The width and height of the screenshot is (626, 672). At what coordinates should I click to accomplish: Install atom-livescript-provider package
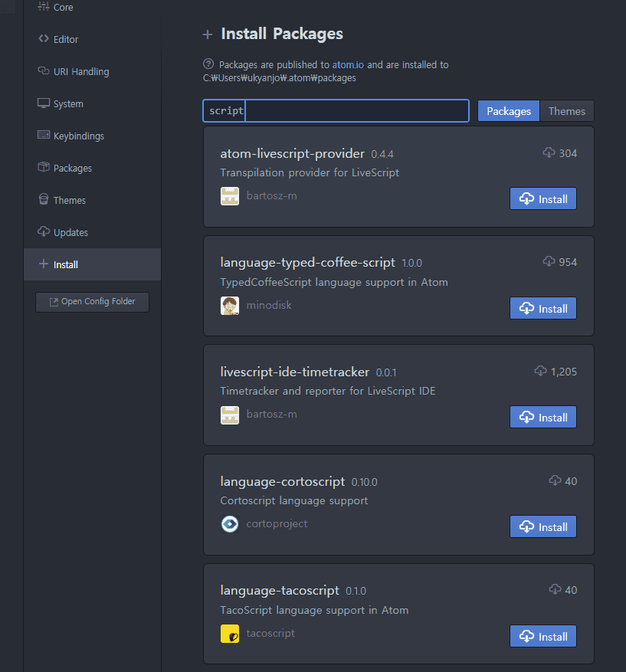(x=543, y=199)
